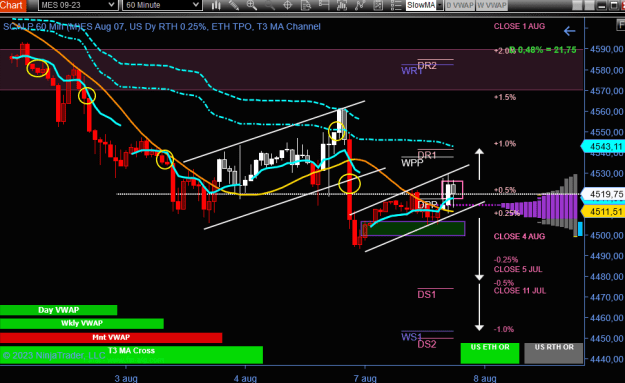Screen dimensions: 625x383
Task: Click 4450,00 on the price axis
Action: pyautogui.click(x=606, y=338)
